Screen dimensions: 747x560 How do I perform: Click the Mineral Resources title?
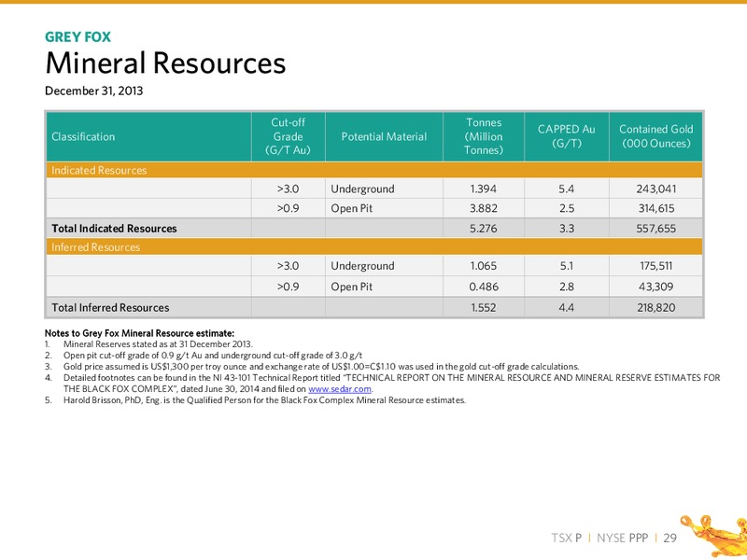[x=165, y=63]
